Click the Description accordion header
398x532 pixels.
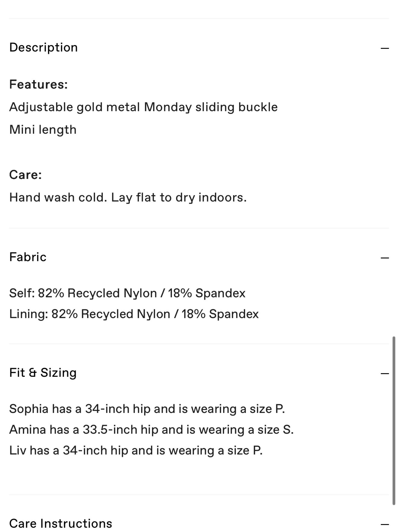[199, 48]
